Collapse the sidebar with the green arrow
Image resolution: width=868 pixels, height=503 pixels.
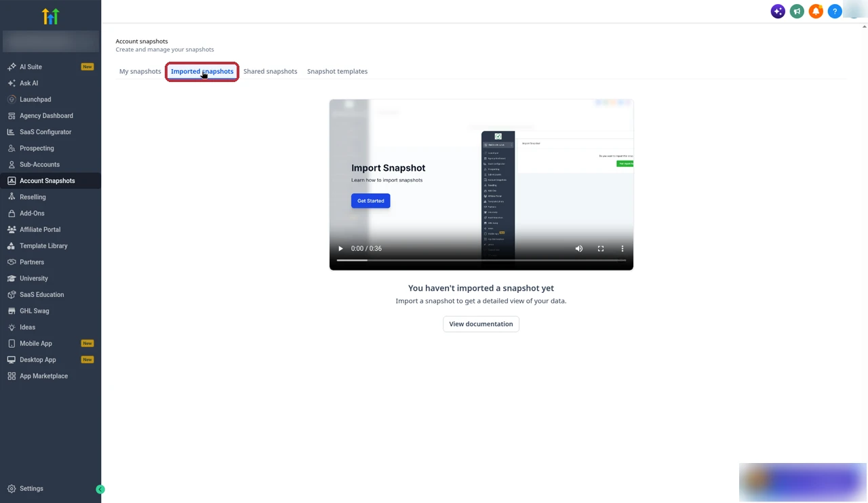pos(100,489)
